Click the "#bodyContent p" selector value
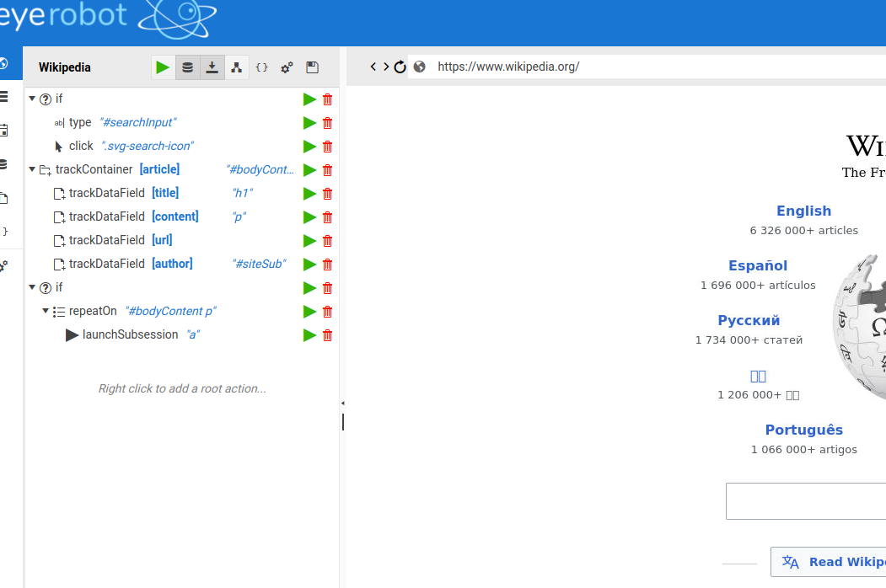This screenshot has width=886, height=588. [x=170, y=311]
